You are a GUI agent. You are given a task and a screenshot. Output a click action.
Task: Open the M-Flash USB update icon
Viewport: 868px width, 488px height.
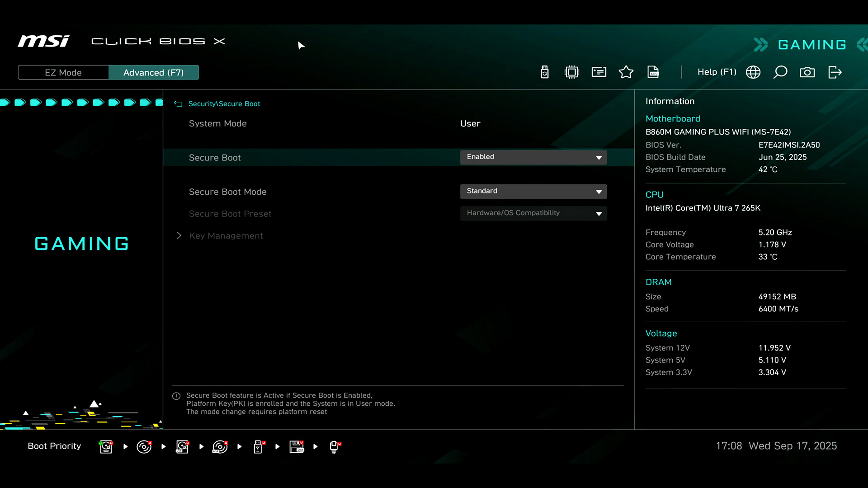click(545, 72)
